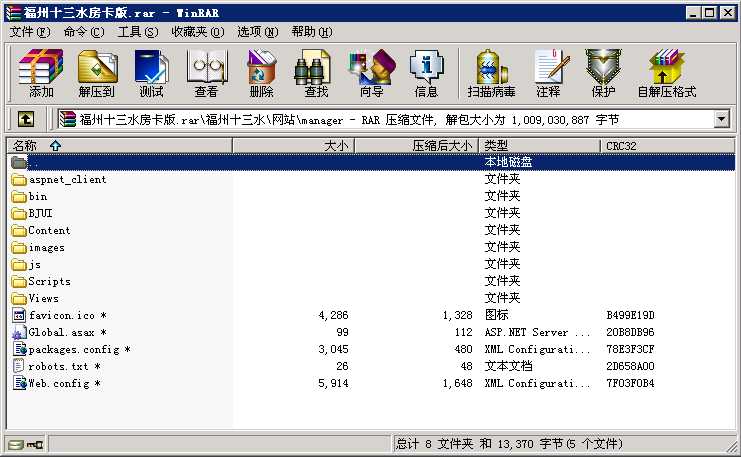Screen dimensions: 741x457
Task: Open the 工具(S) menu
Action: pos(138,32)
